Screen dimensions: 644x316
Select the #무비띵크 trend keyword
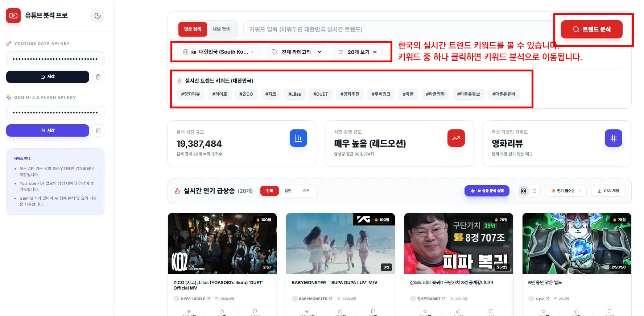pyautogui.click(x=381, y=94)
